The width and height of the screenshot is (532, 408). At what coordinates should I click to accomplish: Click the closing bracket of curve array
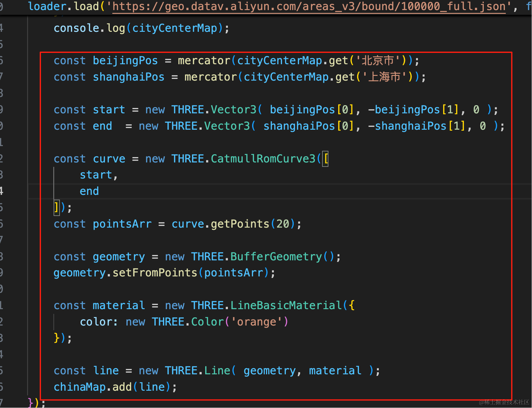[x=57, y=207]
